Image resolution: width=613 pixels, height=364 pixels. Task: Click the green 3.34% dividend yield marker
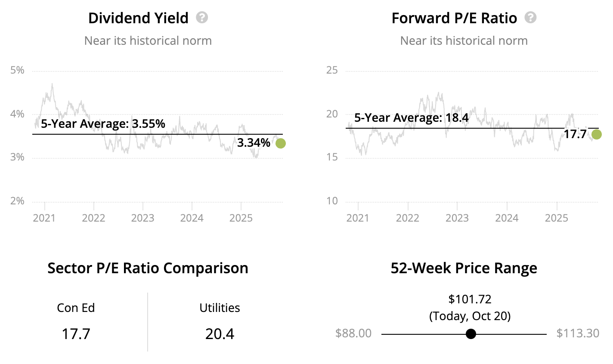280,143
